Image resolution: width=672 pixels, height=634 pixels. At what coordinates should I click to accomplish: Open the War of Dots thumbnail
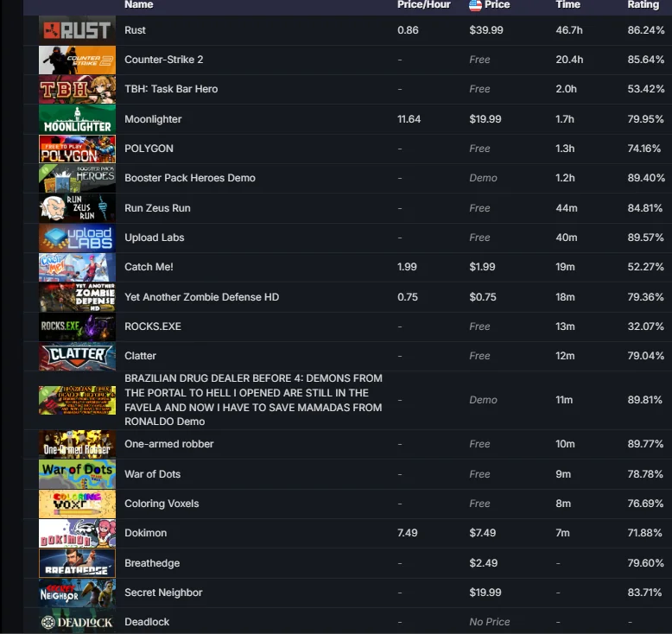coord(77,474)
